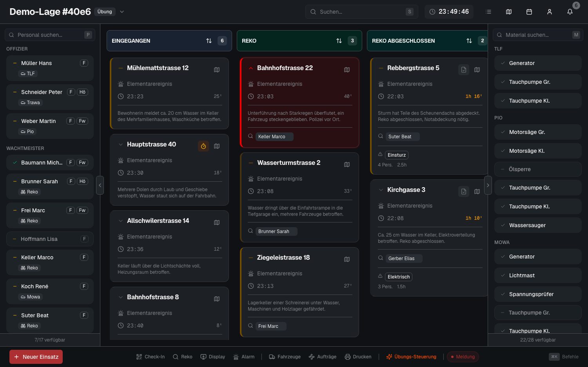
Task: Focus the Personal suchen field
Action: pos(50,35)
